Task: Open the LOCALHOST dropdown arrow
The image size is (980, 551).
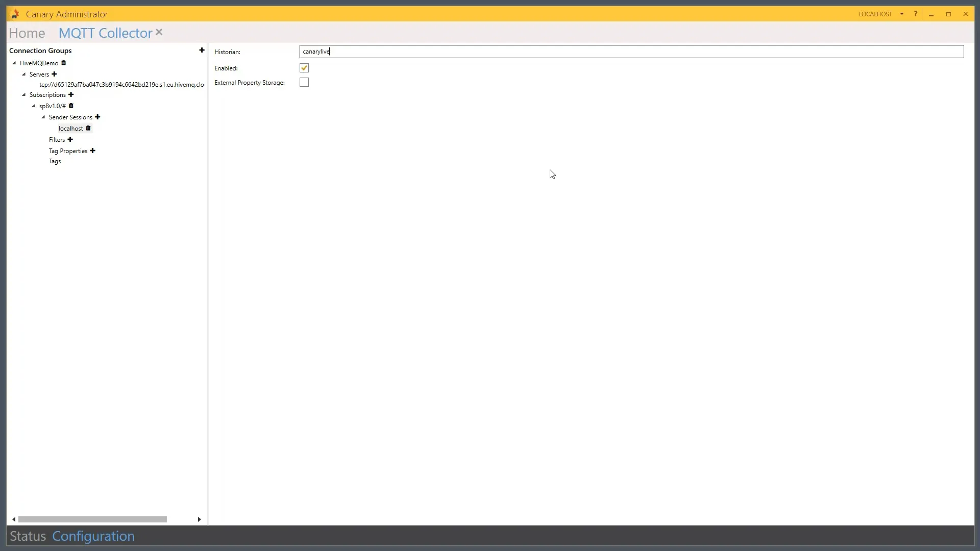Action: tap(902, 14)
